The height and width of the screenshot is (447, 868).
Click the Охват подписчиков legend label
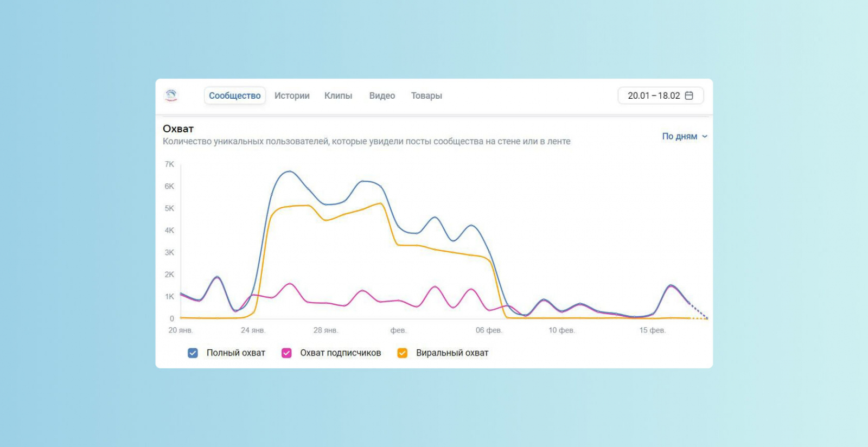(341, 353)
